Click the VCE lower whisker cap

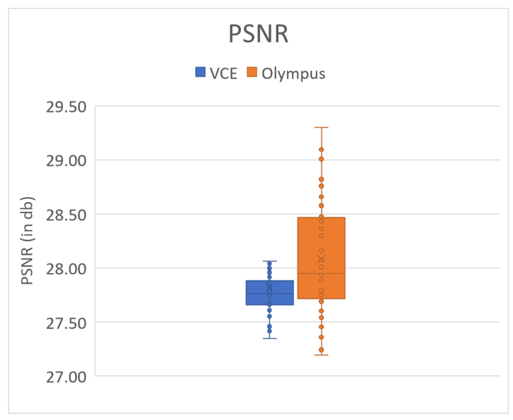click(270, 338)
